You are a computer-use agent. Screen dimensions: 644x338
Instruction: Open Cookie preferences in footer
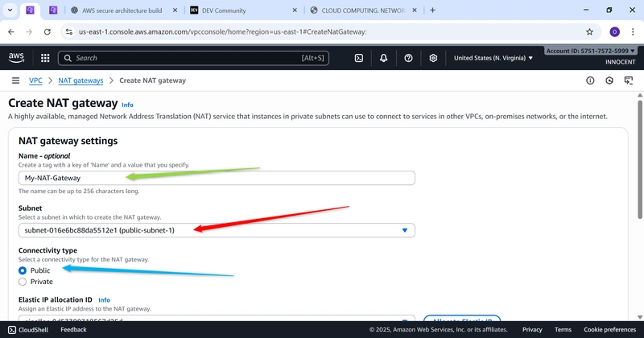click(610, 330)
